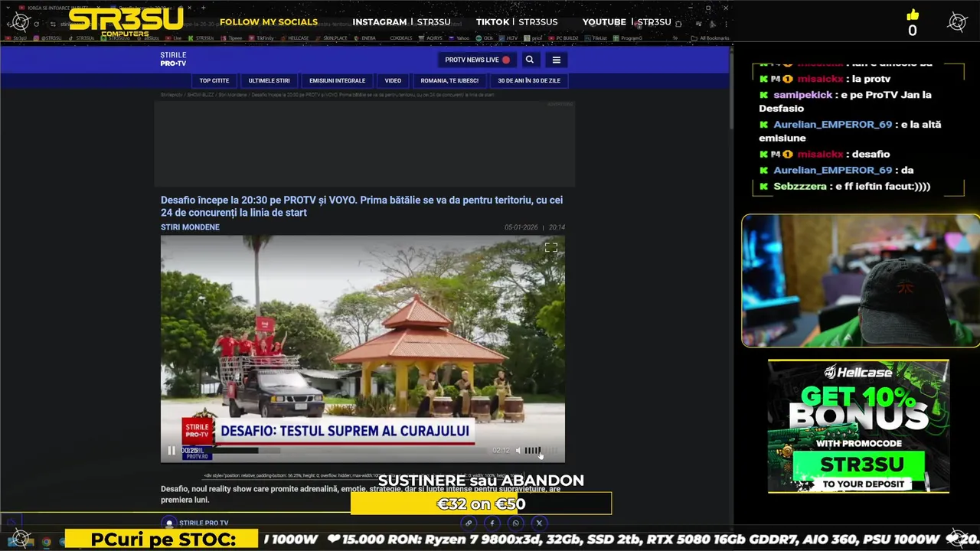980x551 pixels.
Task: Click the Sebzzzera chat message
Action: (844, 186)
